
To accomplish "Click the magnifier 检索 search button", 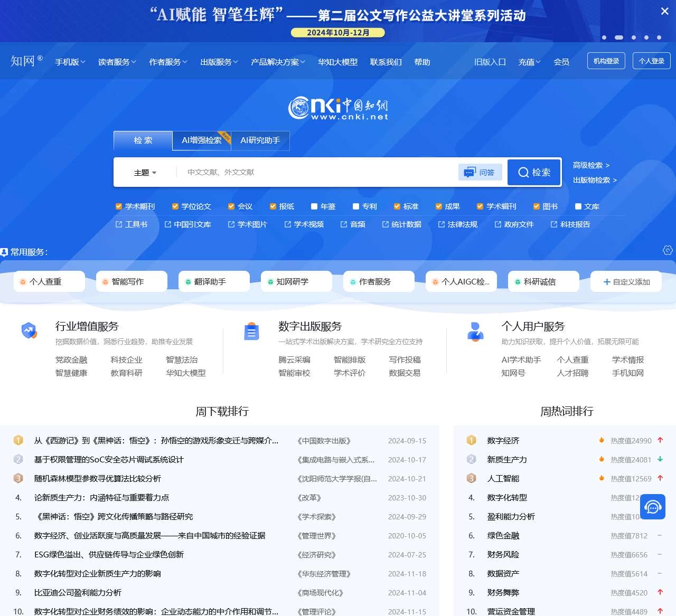I will click(x=534, y=172).
